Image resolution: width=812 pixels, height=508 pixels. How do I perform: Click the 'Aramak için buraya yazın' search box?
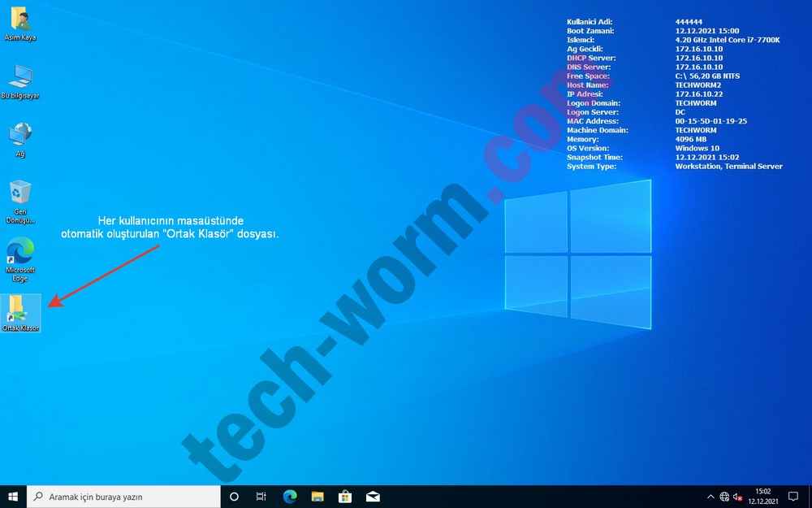point(123,496)
